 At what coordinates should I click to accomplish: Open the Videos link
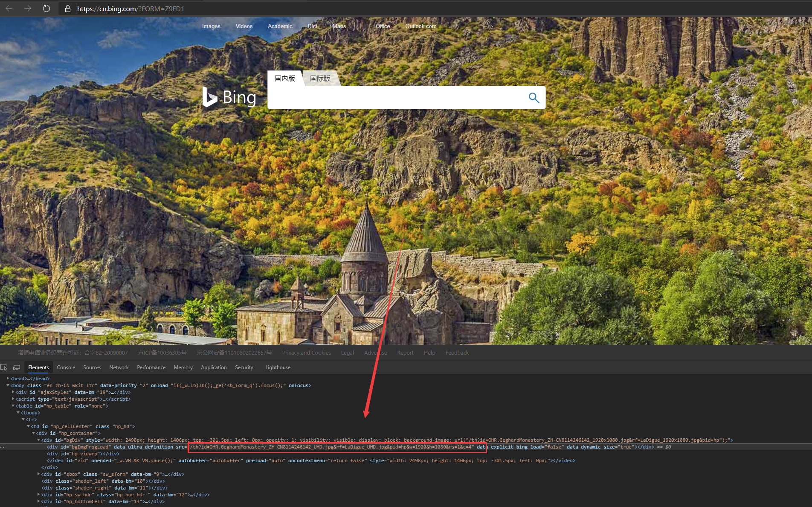[244, 26]
